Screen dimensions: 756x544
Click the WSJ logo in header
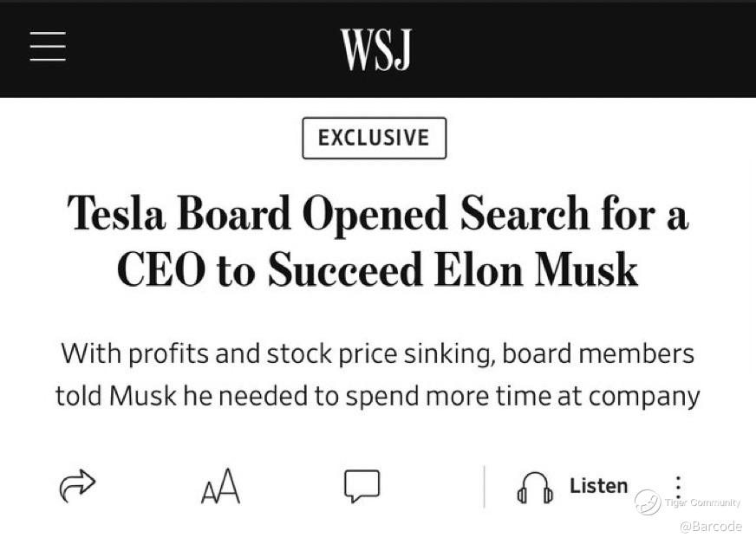pyautogui.click(x=375, y=49)
